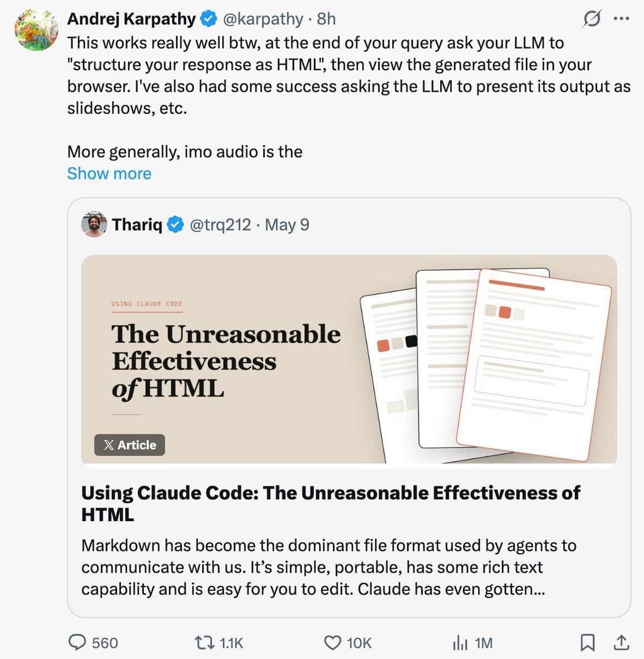Viewport: 644px width, 659px height.
Task: Open the Using Claude Code article headline
Action: tap(331, 504)
